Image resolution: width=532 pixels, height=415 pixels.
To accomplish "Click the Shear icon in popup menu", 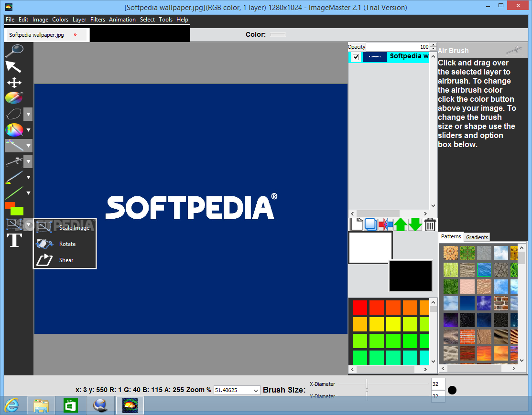I will pyautogui.click(x=44, y=260).
